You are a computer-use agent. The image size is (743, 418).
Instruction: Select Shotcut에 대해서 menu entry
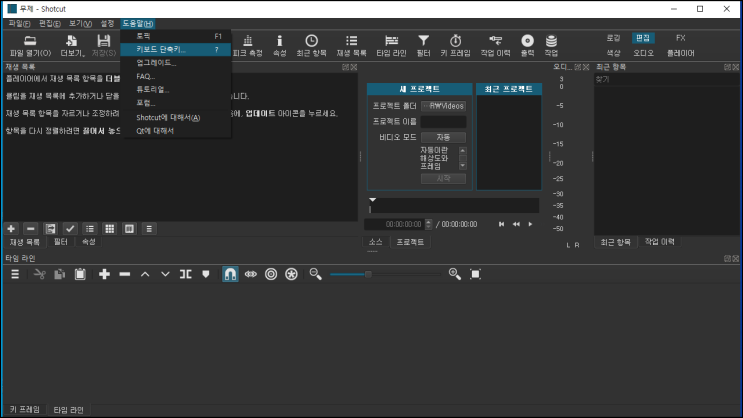(176, 118)
